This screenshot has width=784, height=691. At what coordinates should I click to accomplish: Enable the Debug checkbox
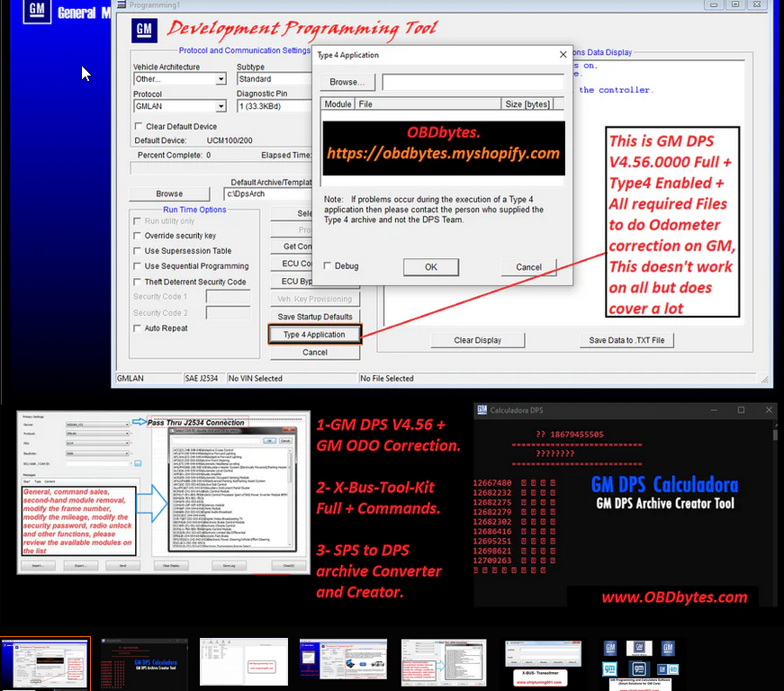[x=328, y=266]
